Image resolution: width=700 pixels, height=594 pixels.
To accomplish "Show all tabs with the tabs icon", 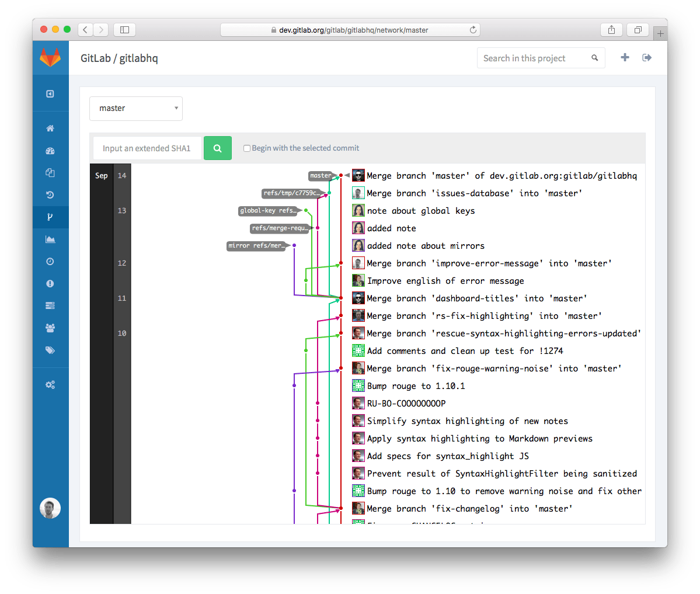I will [638, 30].
